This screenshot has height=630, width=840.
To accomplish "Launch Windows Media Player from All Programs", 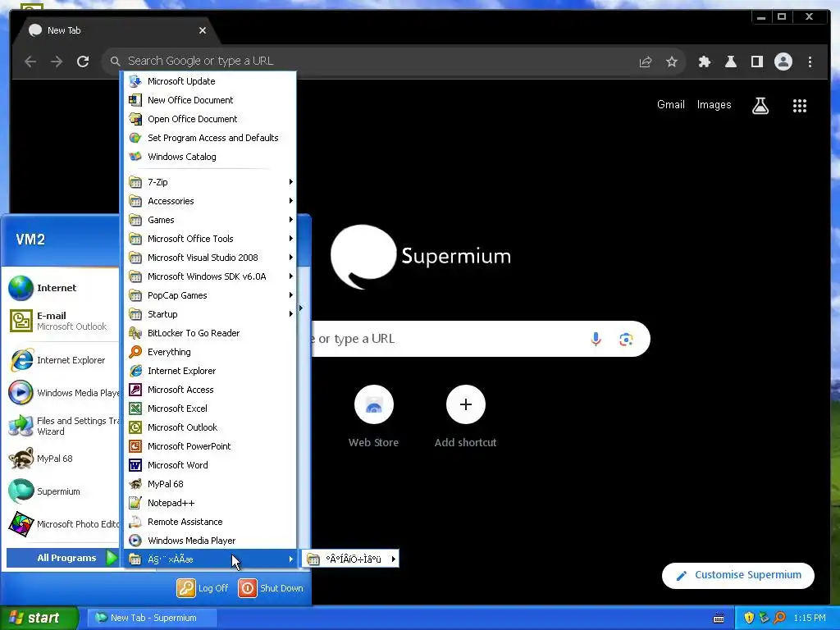I will (x=210, y=541).
